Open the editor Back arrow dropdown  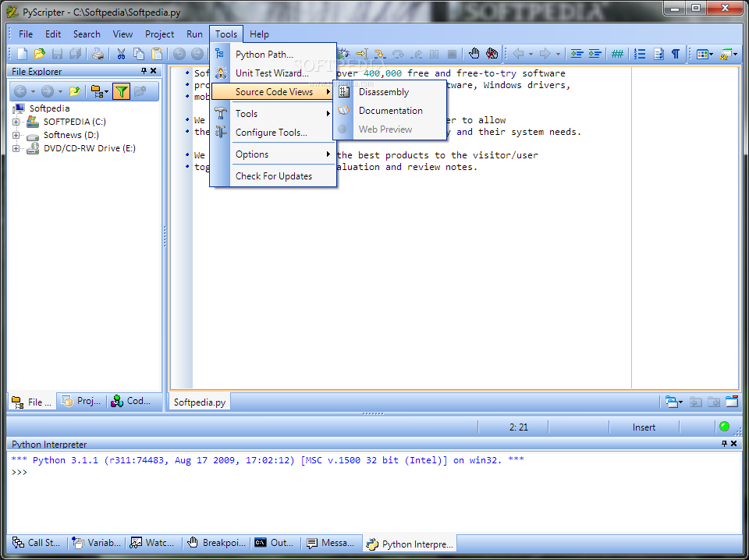coord(531,54)
